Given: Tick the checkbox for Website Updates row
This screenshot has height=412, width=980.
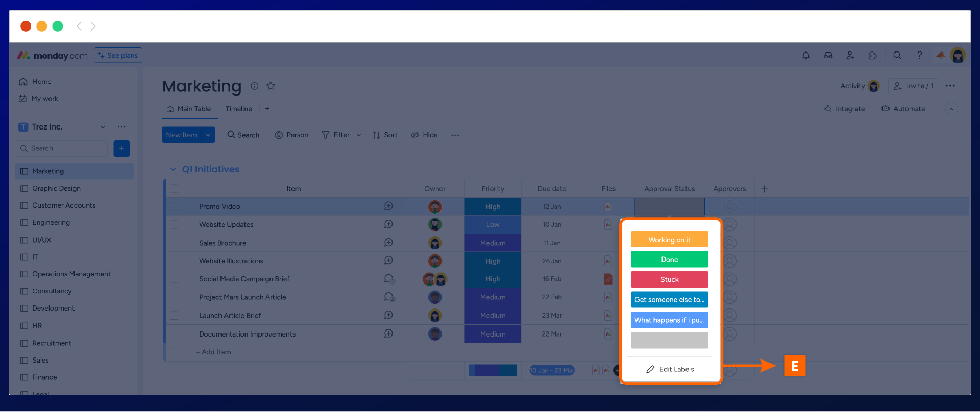Looking at the screenshot, I should point(174,225).
